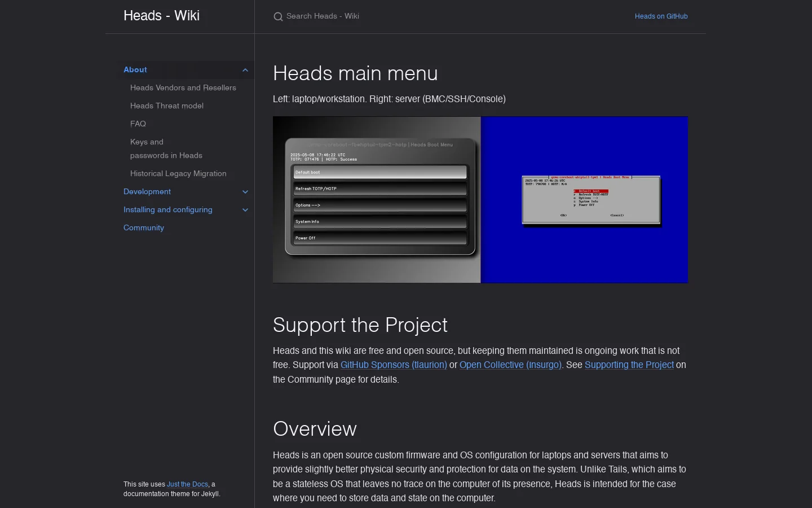Open the FAQ page
Image resolution: width=812 pixels, height=508 pixels.
138,124
